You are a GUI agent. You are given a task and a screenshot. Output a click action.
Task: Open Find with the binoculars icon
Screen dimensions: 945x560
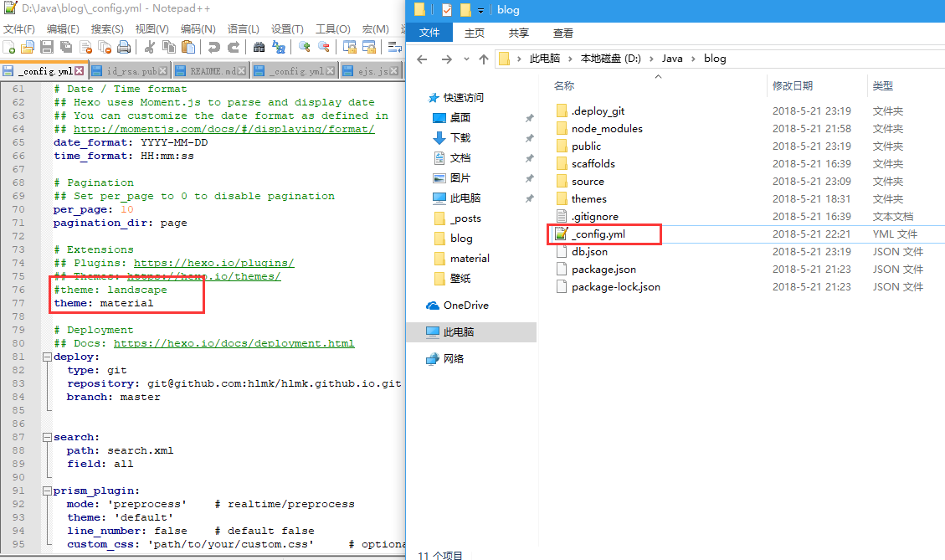pyautogui.click(x=259, y=48)
